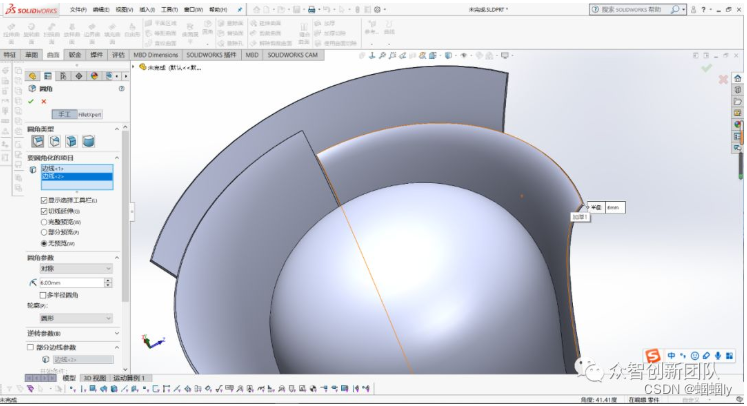This screenshot has width=747, height=406.
Task: Click the FilletXpert button
Action: 90,115
